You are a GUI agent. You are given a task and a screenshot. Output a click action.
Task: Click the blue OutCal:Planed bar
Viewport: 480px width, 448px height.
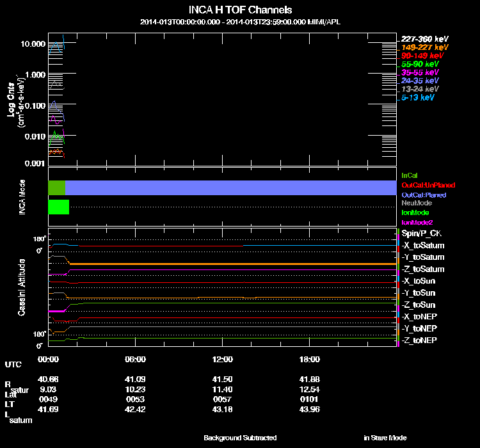(230, 188)
